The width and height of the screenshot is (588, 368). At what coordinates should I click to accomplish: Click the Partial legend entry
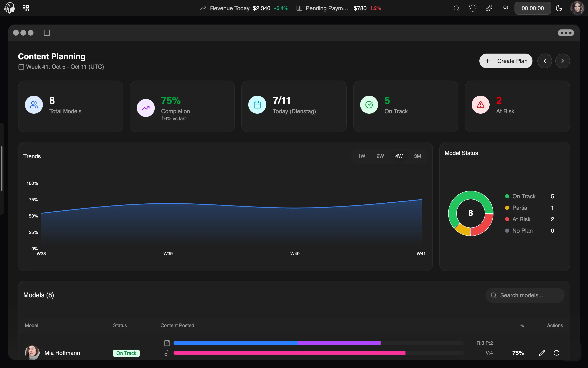pos(529,208)
